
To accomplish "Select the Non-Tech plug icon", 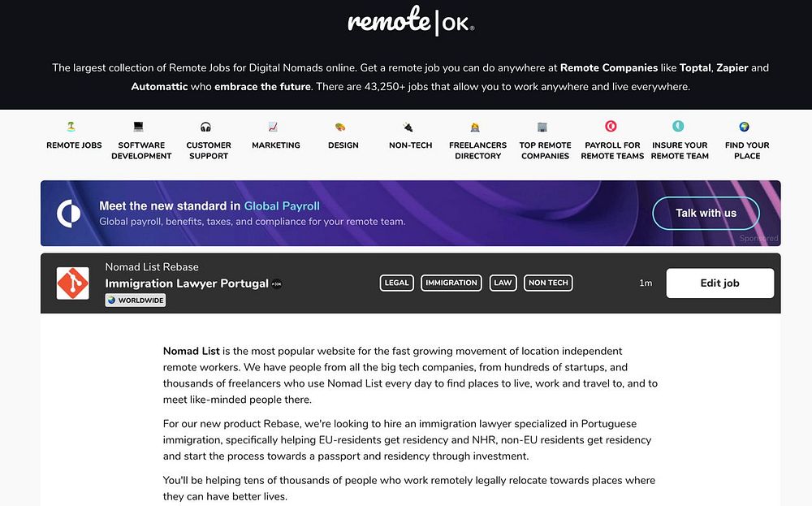I will 408,127.
